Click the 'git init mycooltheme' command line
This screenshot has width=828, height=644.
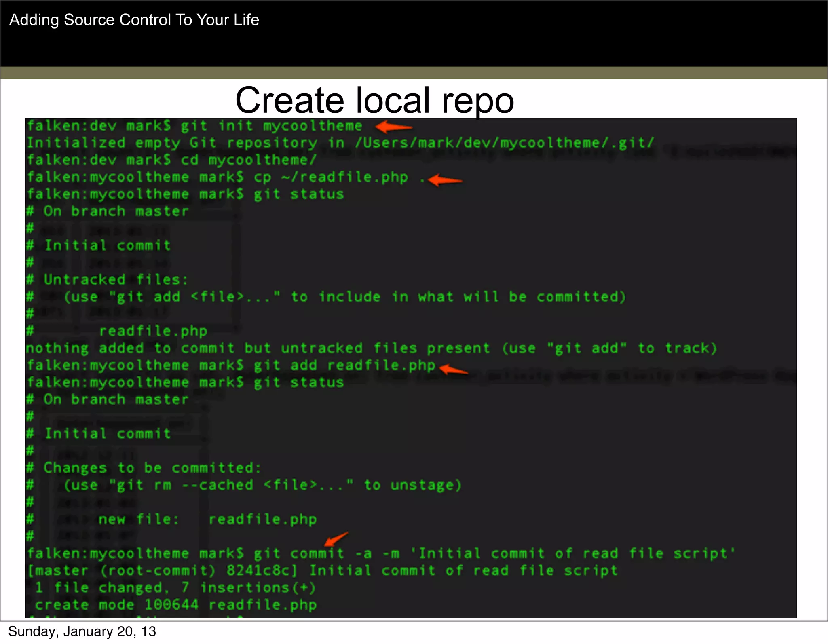point(194,126)
